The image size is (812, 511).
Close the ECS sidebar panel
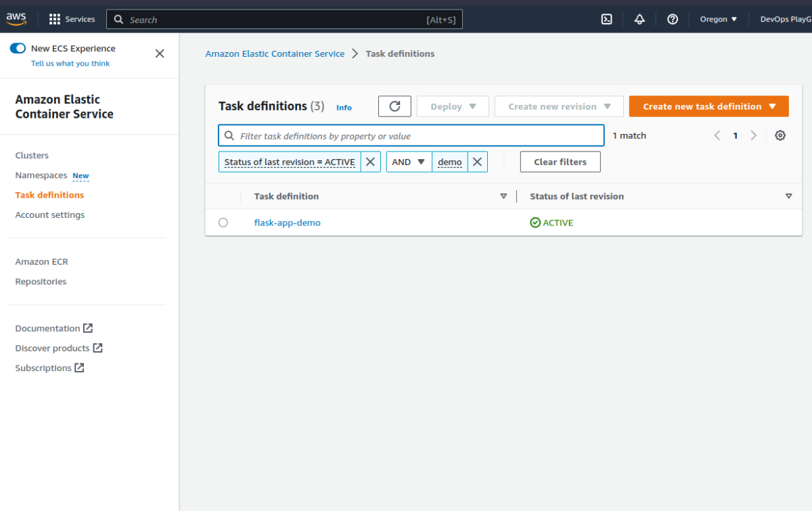coord(160,53)
